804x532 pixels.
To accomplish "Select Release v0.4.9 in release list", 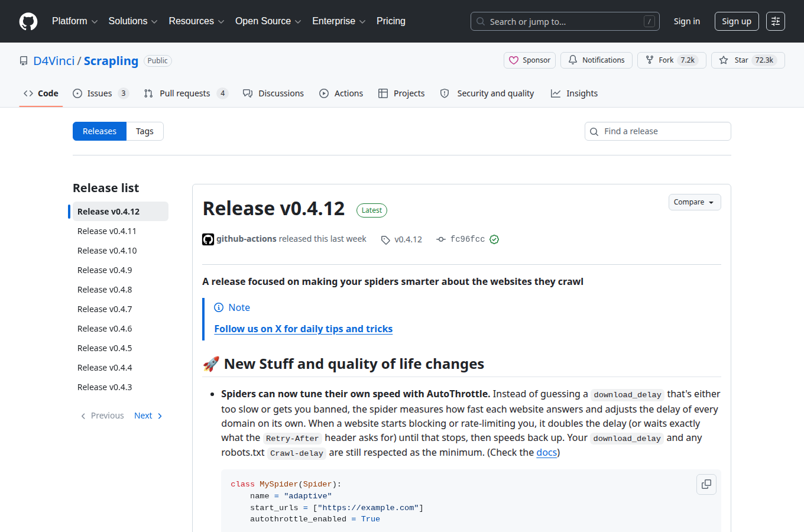I will [121, 270].
